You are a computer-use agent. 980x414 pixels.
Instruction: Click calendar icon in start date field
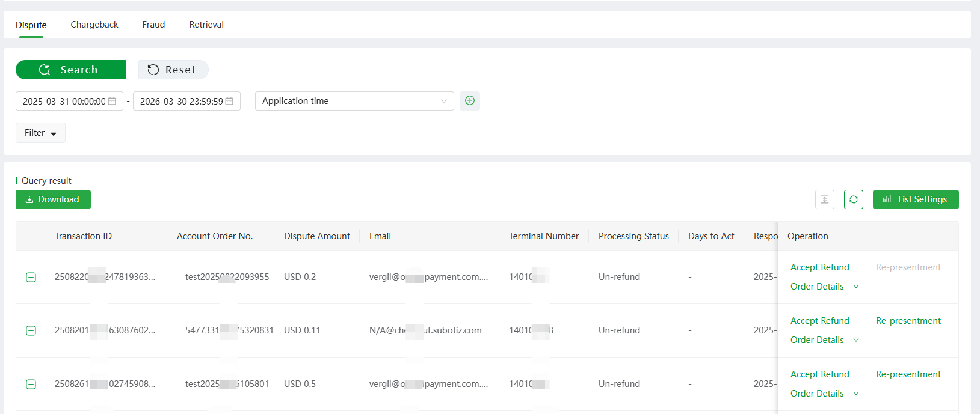click(112, 101)
